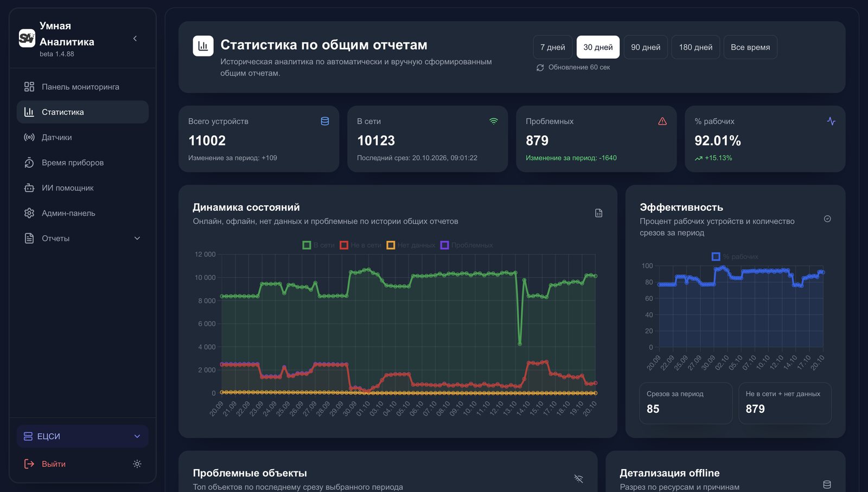Click the Не в сети + нет данных tile
This screenshot has height=492, width=868.
(x=785, y=403)
